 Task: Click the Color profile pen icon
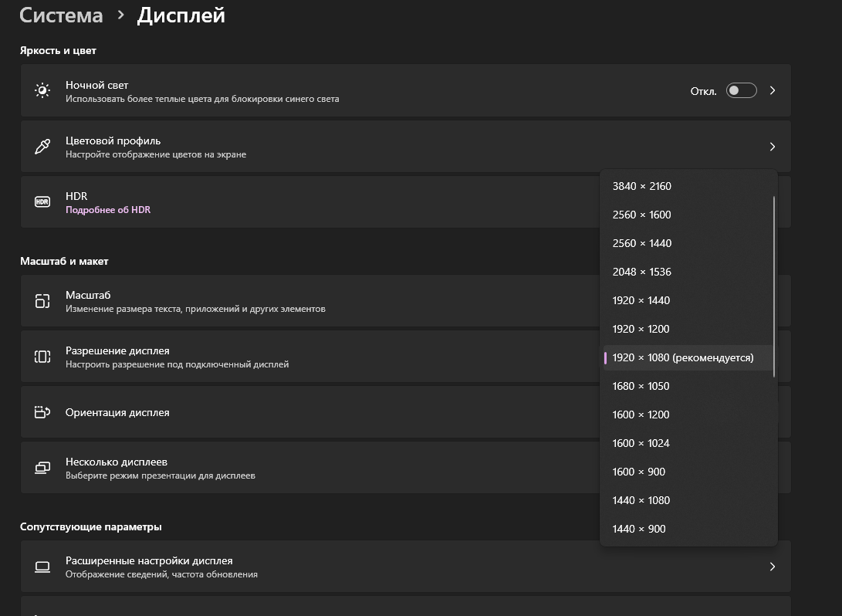point(42,147)
